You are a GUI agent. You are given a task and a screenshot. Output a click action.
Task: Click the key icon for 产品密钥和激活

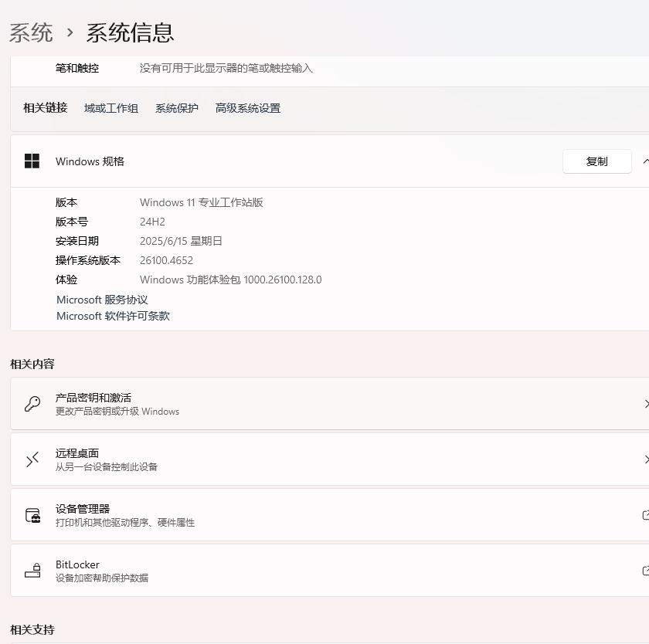coord(32,404)
